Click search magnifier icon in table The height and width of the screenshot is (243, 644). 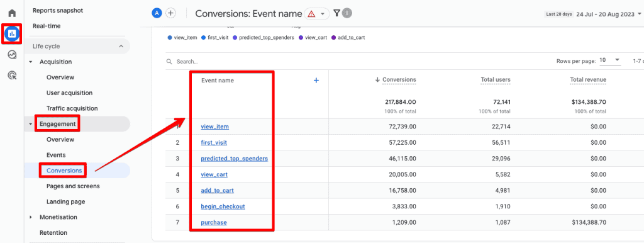169,62
